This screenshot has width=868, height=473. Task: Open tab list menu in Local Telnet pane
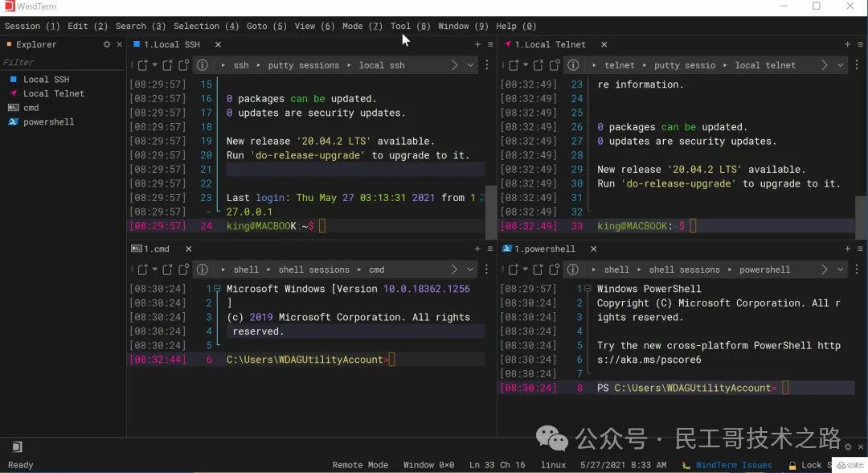860,44
